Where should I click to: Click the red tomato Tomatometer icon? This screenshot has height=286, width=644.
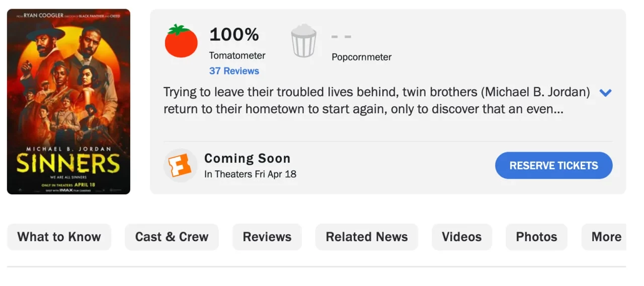tap(181, 41)
